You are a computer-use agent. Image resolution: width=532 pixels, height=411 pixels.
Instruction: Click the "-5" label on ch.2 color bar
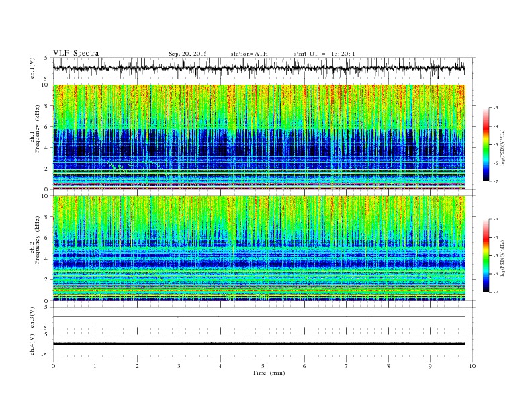pos(495,256)
